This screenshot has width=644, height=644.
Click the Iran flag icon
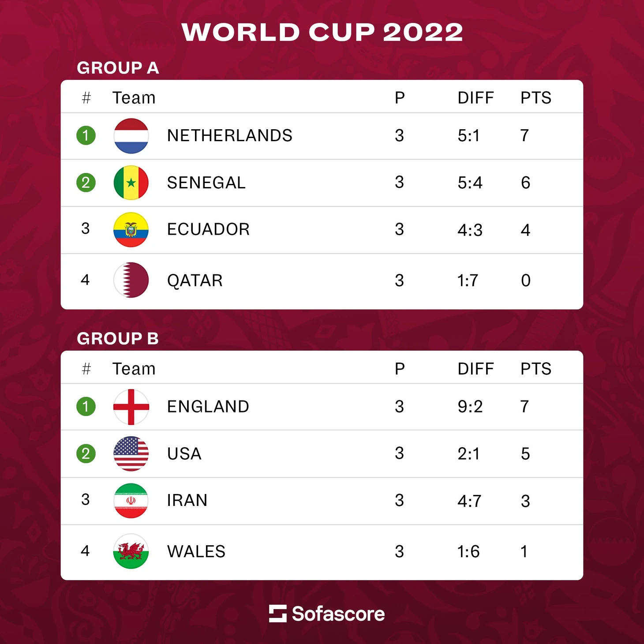click(x=131, y=501)
